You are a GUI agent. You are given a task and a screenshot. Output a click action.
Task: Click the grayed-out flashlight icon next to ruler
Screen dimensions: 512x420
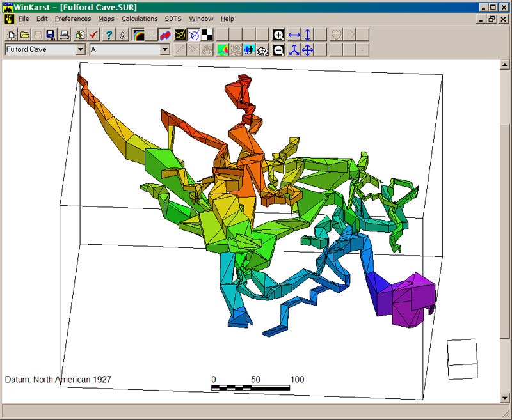[x=194, y=51]
